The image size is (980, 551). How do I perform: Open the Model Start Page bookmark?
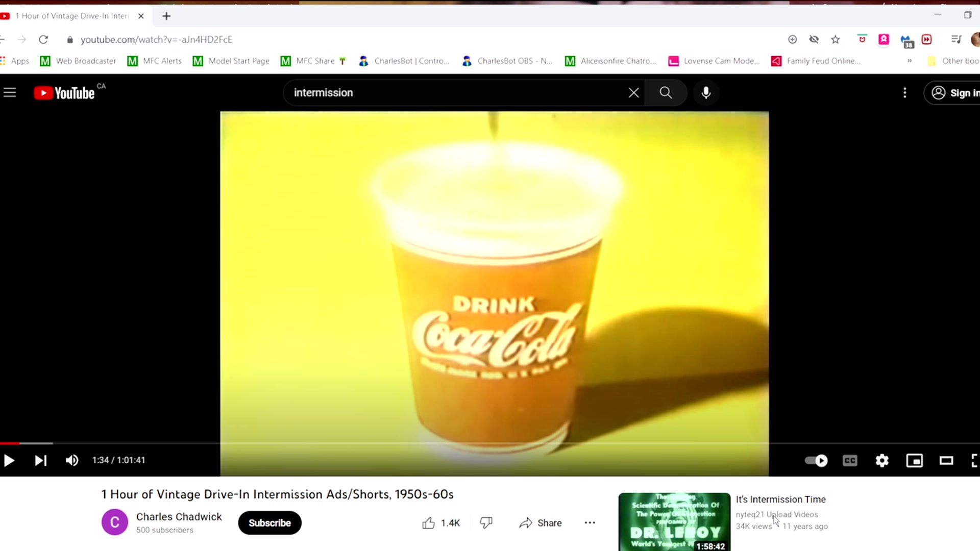tap(231, 61)
